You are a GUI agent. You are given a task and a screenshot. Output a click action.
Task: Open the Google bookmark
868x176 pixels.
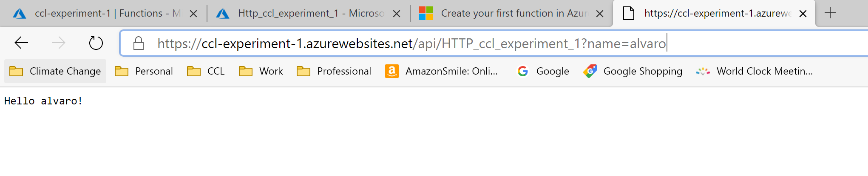point(543,71)
